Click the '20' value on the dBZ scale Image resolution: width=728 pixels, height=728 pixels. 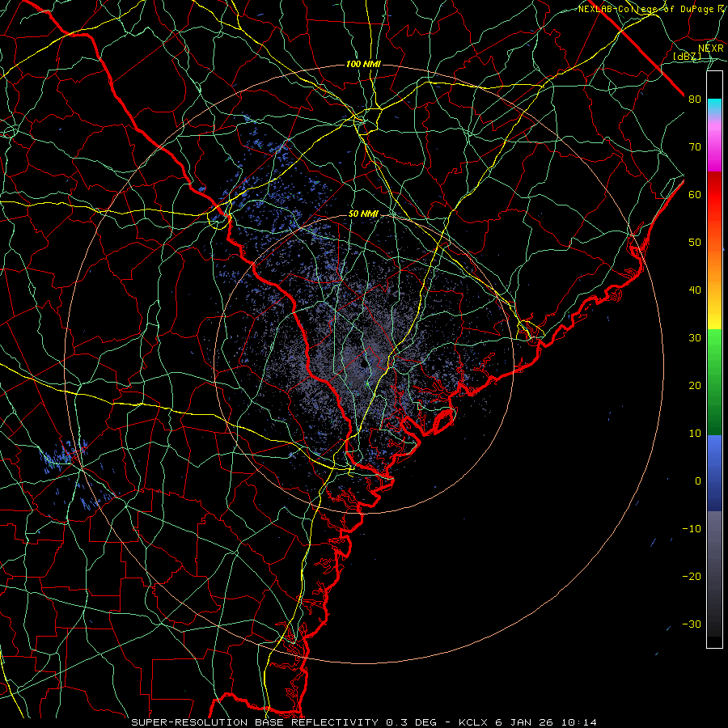(x=695, y=386)
